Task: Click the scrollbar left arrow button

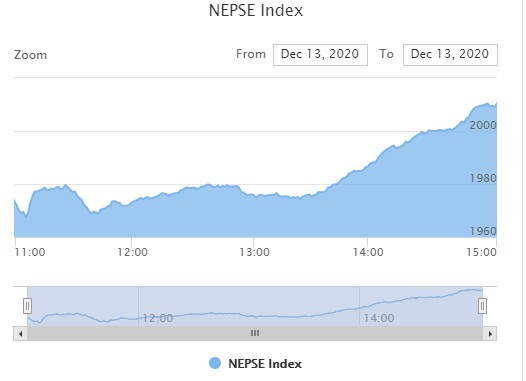Action: click(20, 334)
